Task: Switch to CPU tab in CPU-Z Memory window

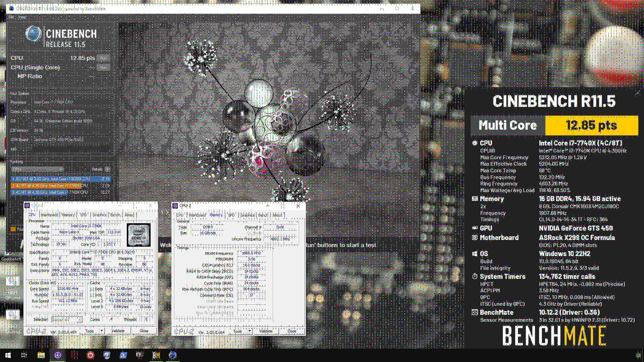Action: coord(180,215)
